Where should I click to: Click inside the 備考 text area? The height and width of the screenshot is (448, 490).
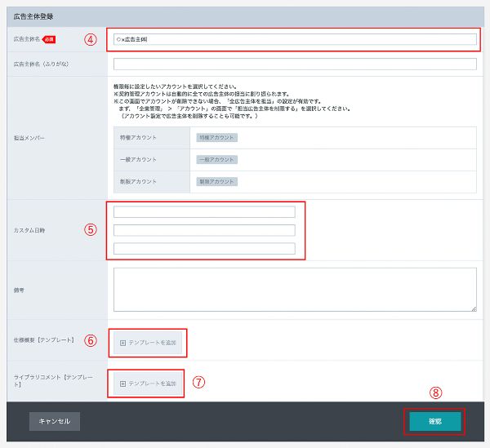(295, 289)
